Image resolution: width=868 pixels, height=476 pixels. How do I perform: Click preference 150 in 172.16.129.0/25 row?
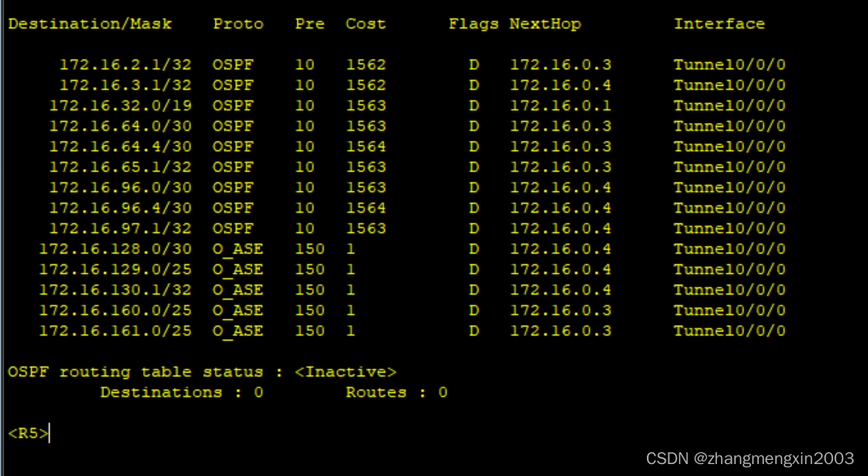[x=310, y=270]
